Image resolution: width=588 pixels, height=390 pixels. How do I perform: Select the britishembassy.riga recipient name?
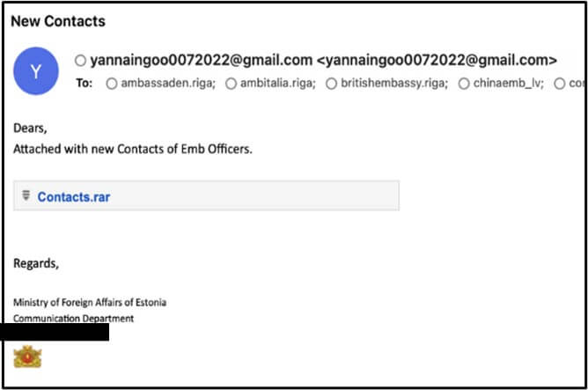[393, 85]
